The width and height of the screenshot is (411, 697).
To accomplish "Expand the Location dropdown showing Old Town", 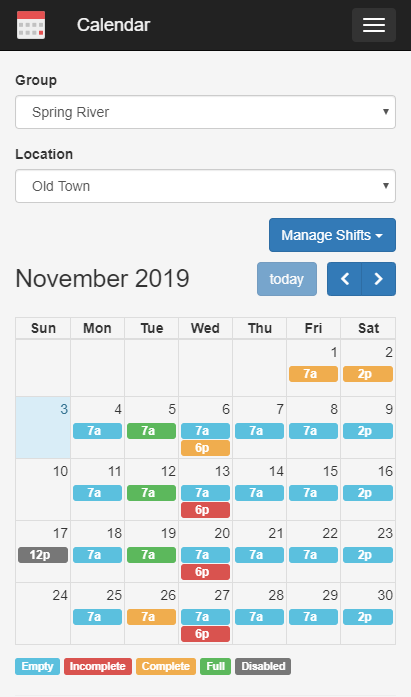I will (x=205, y=186).
